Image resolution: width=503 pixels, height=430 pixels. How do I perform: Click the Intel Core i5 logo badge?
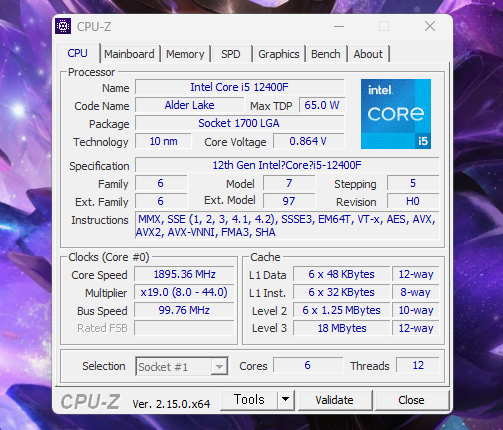(396, 114)
